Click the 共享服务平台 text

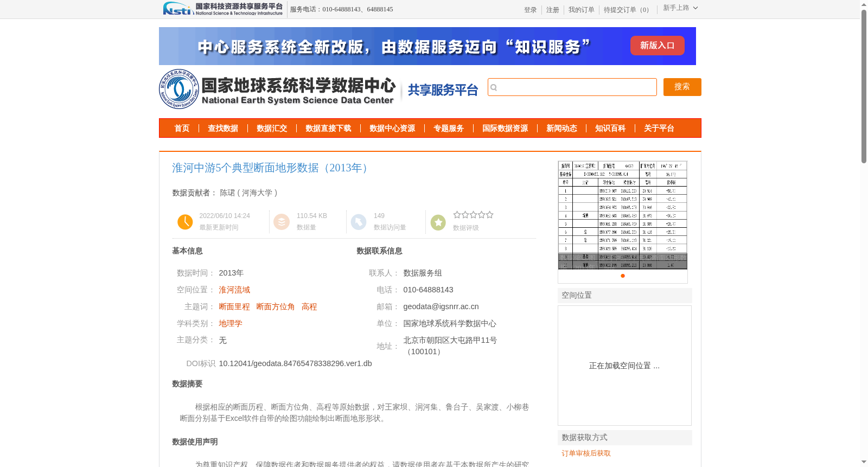443,90
